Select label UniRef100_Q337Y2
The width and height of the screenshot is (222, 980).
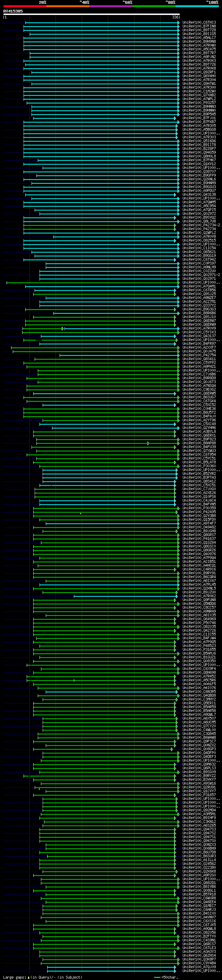click(199, 305)
